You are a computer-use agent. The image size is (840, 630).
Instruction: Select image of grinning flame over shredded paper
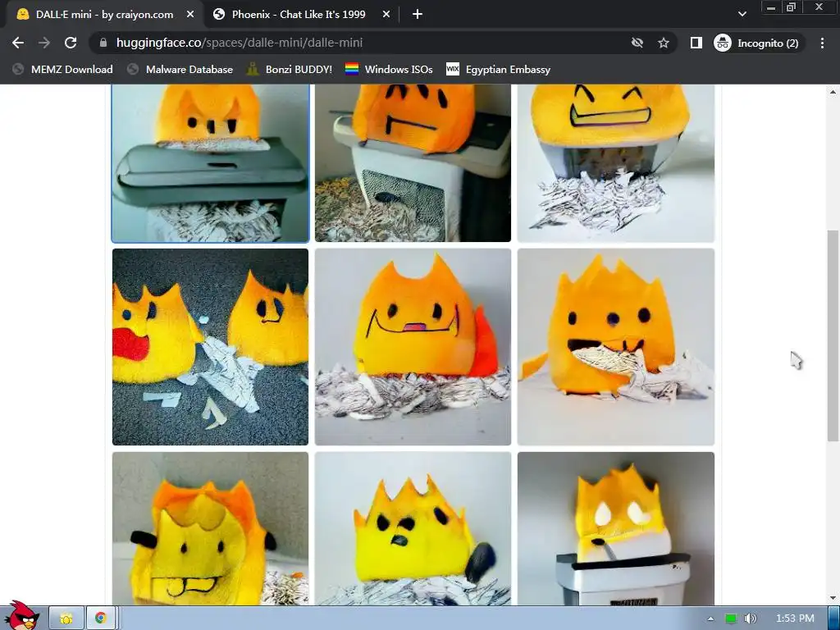tap(615, 163)
